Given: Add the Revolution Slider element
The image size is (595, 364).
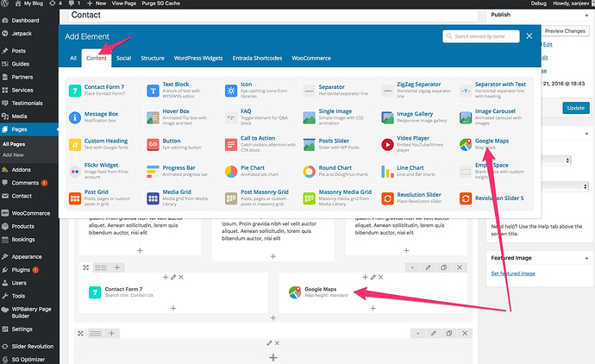Looking at the screenshot, I should pos(416,198).
